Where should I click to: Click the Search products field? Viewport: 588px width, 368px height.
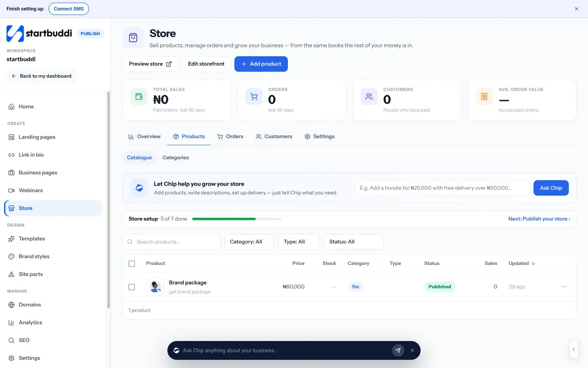click(x=171, y=242)
